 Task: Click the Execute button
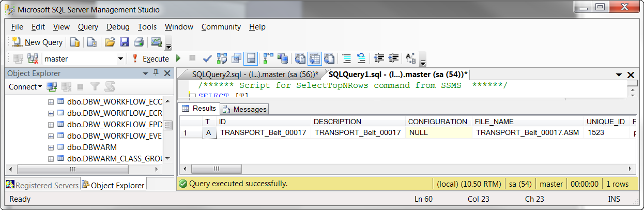(150, 59)
